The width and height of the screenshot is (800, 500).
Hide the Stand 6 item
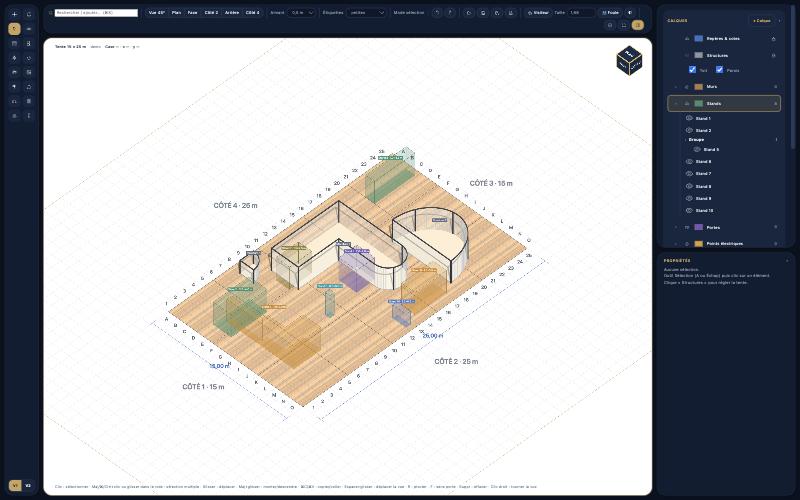click(689, 162)
